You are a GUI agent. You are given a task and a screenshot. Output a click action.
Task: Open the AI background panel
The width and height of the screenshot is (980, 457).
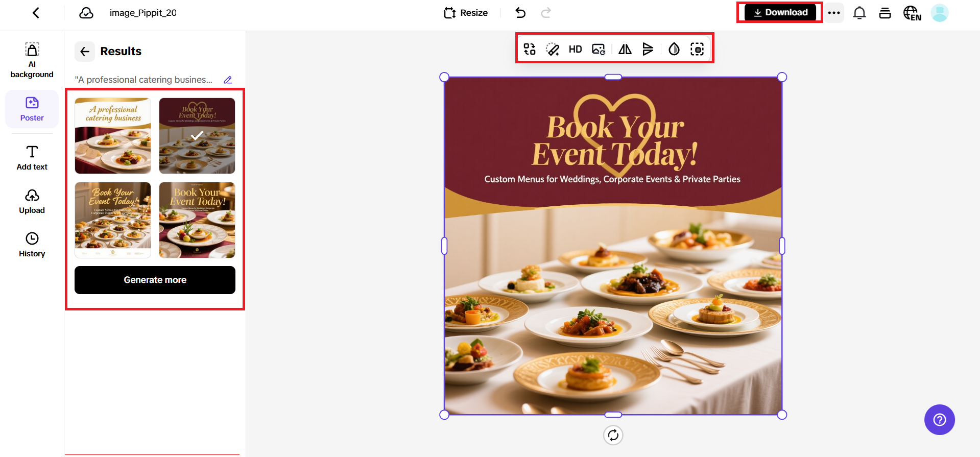tap(32, 60)
